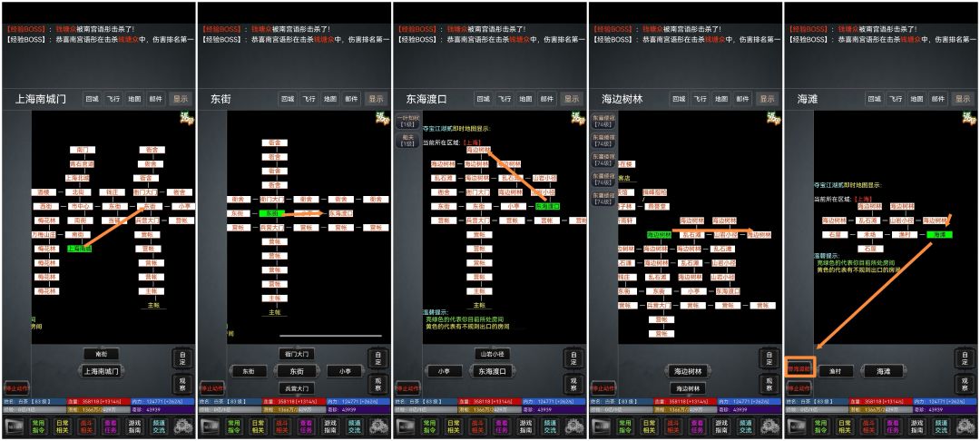Expand 日常相关 menu in the 东街 panel
Viewport: 980px width, 441px height.
258,426
